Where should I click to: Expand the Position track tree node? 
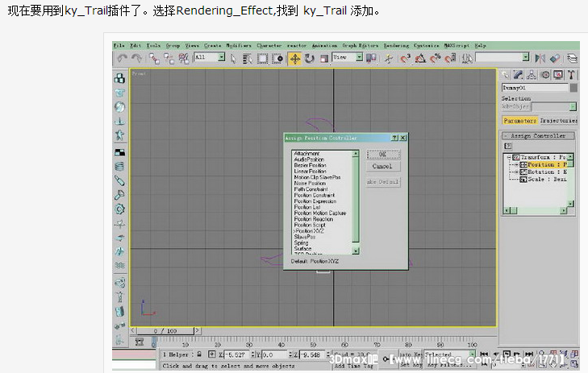coord(516,165)
